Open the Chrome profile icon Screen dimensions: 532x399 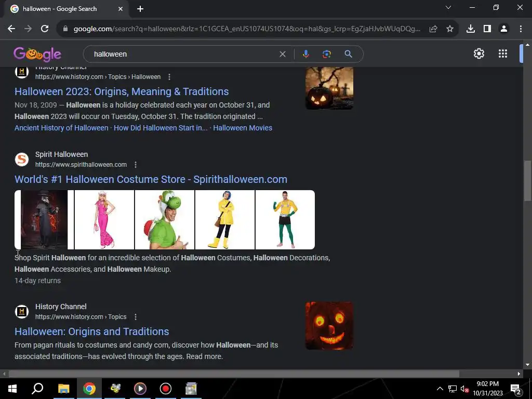[x=504, y=29]
